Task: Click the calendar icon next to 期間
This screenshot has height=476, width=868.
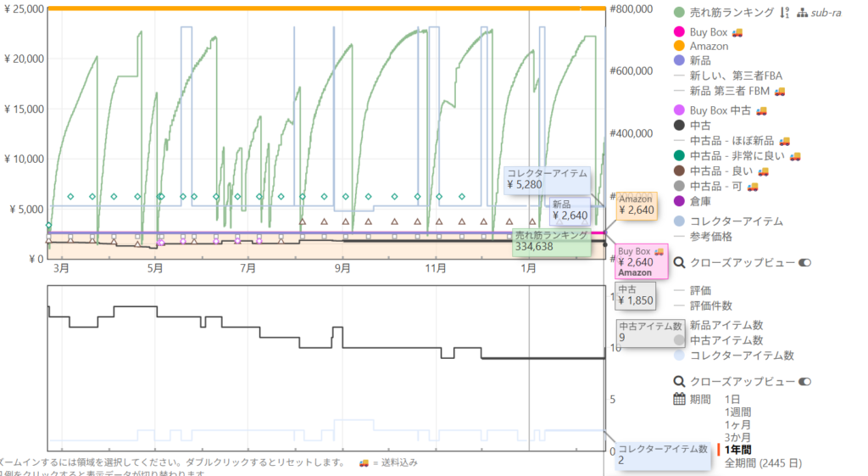Action: tap(679, 399)
